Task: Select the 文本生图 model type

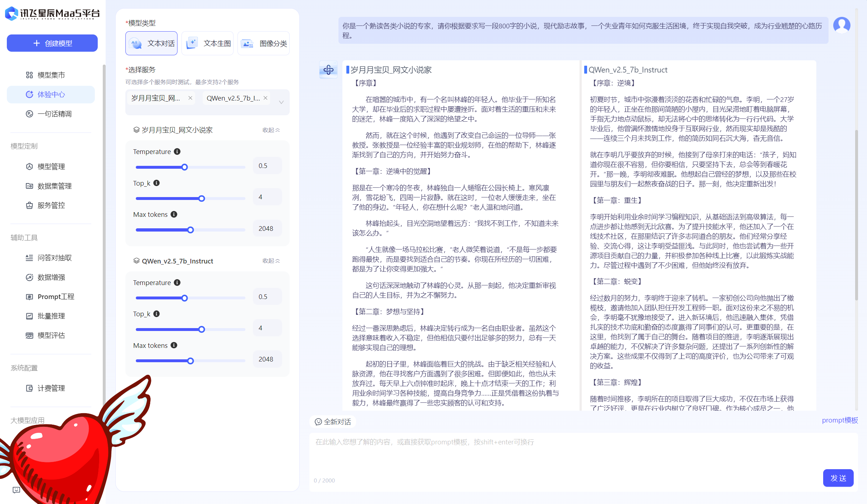Action: (207, 43)
